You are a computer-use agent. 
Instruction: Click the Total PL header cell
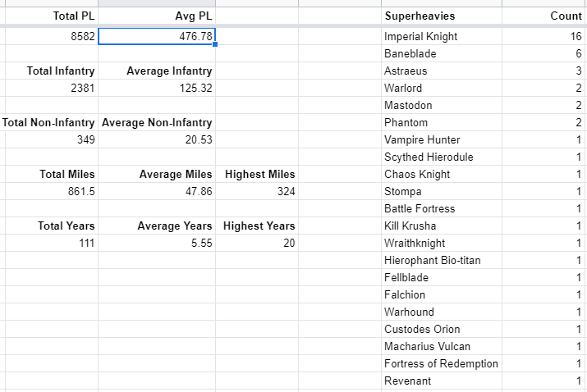[x=49, y=16]
